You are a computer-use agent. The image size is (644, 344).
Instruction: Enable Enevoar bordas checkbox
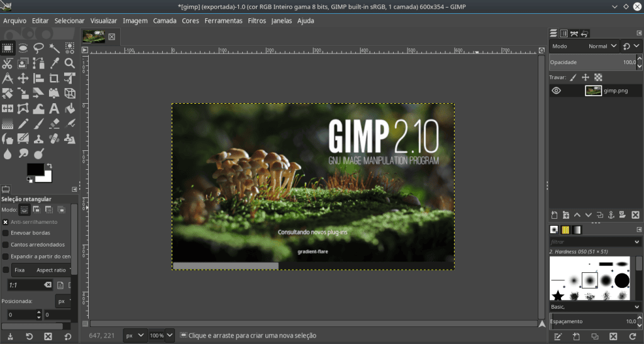[x=5, y=233]
